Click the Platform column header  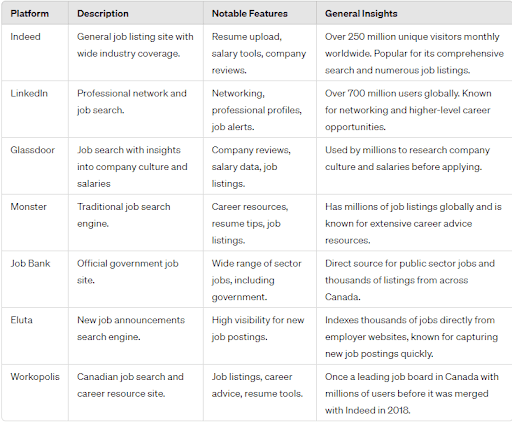[30, 14]
